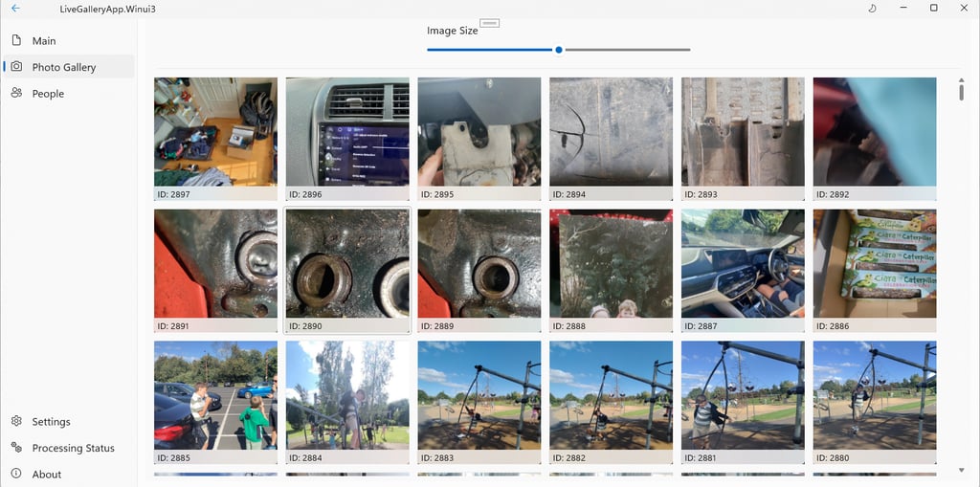Click the Processing Status icon
This screenshot has width=980, height=487.
pos(17,447)
